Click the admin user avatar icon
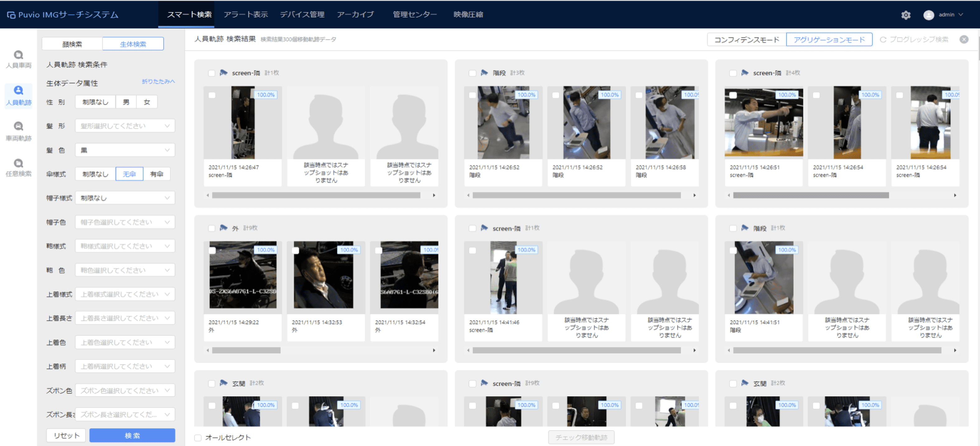Image resolution: width=980 pixels, height=446 pixels. point(928,15)
